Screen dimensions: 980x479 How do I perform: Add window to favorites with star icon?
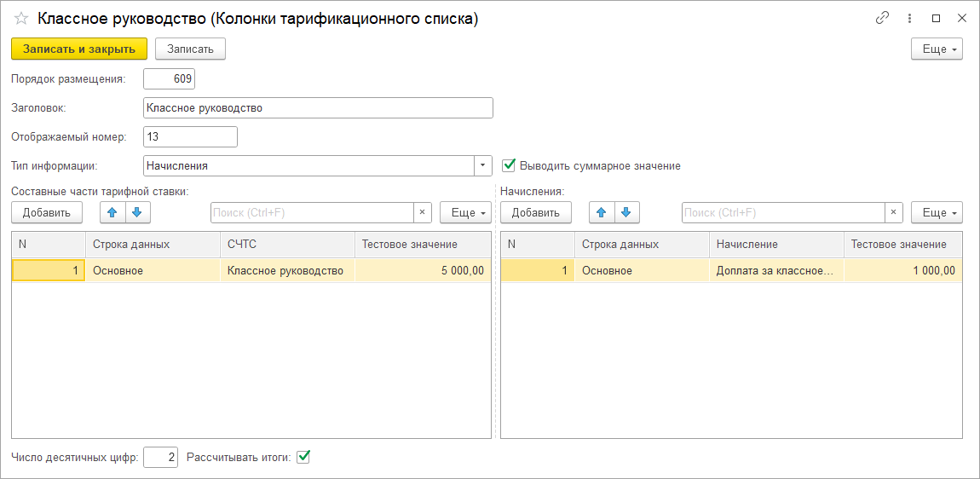click(x=21, y=19)
